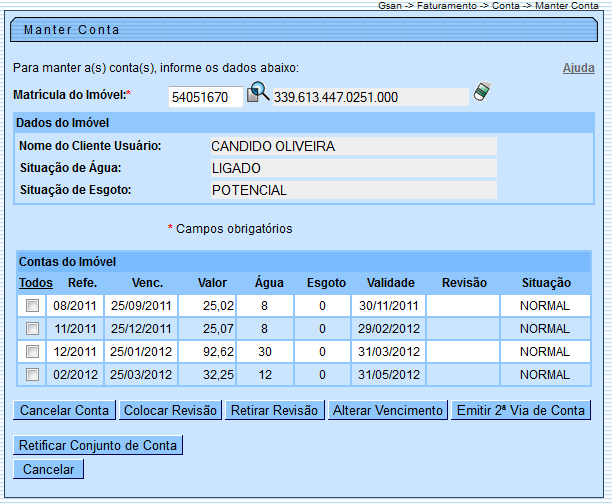The width and height of the screenshot is (612, 504).
Task: Click Retificar Conjunto de Conta button
Action: [x=98, y=445]
